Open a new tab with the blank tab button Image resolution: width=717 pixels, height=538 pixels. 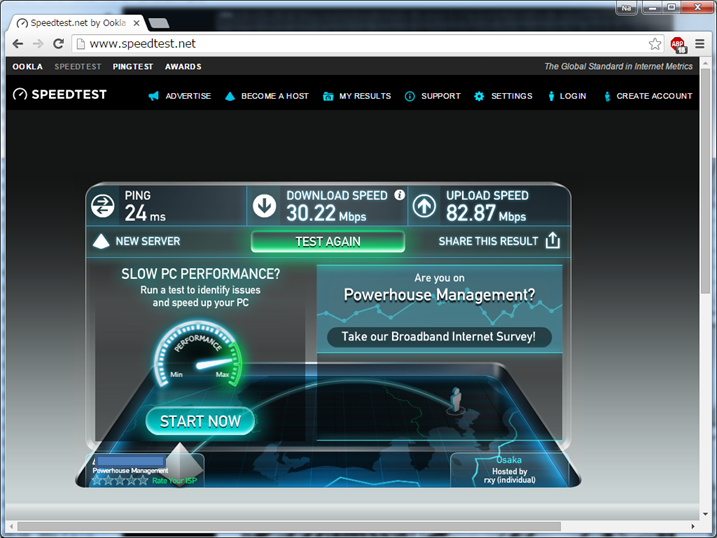(x=159, y=23)
